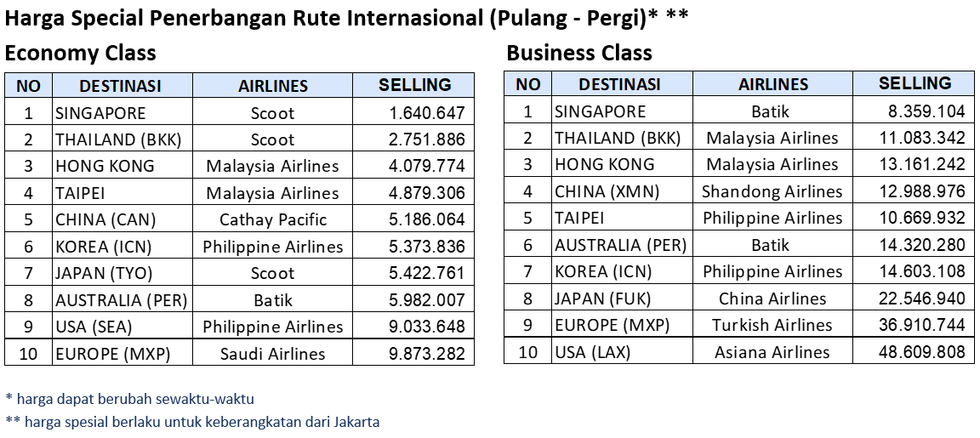The height and width of the screenshot is (438, 980).
Task: Select the Cathay Pacific airline cell
Action: pyautogui.click(x=273, y=219)
